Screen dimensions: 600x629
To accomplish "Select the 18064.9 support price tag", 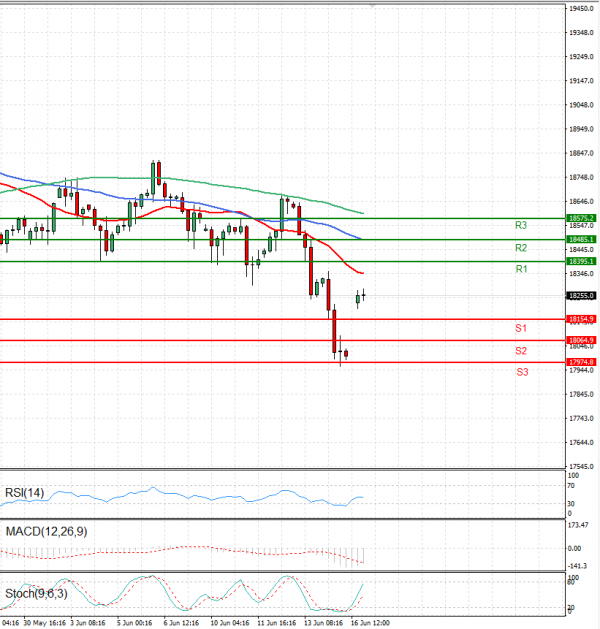I will [x=581, y=340].
